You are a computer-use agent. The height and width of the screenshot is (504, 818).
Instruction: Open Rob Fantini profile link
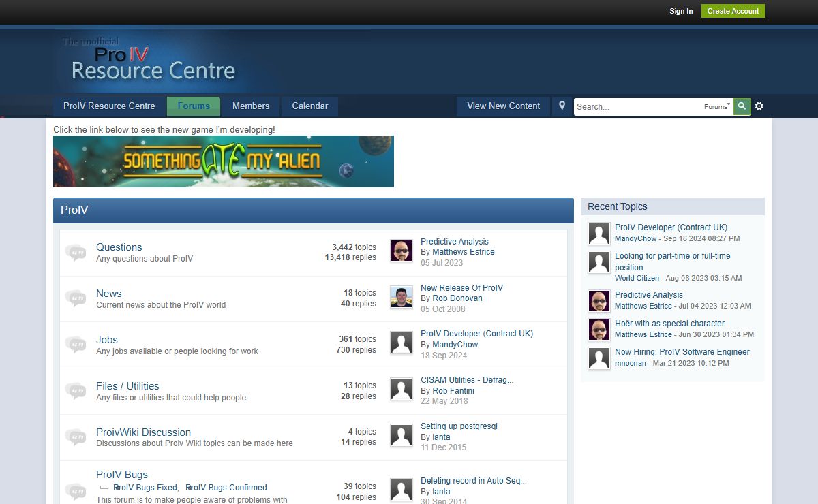pyautogui.click(x=453, y=391)
